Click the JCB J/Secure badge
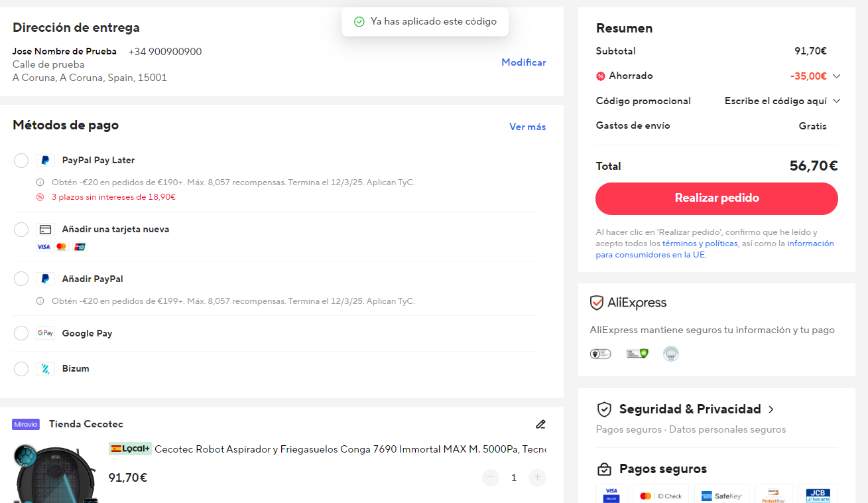 (818, 495)
